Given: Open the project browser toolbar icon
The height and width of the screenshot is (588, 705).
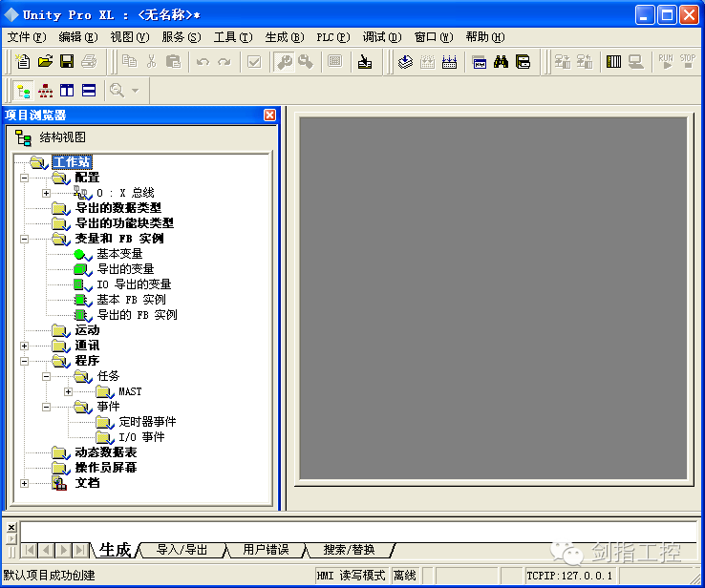Looking at the screenshot, I should point(523,61).
